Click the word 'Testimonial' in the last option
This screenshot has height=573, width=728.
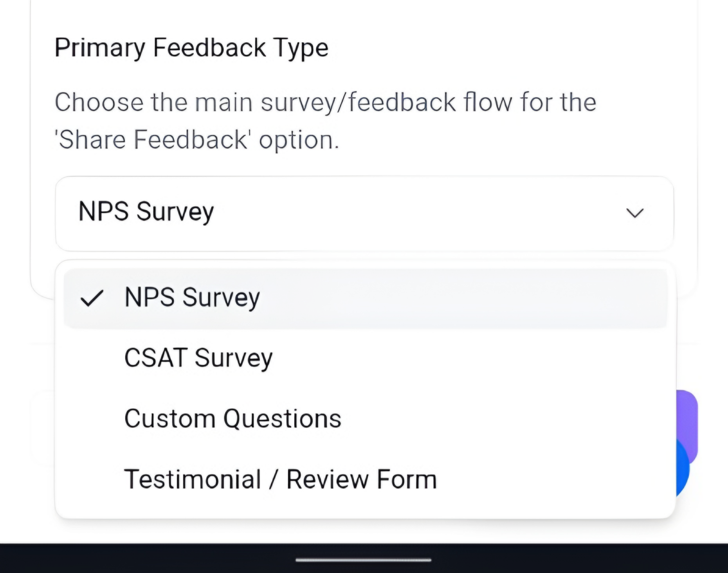193,479
